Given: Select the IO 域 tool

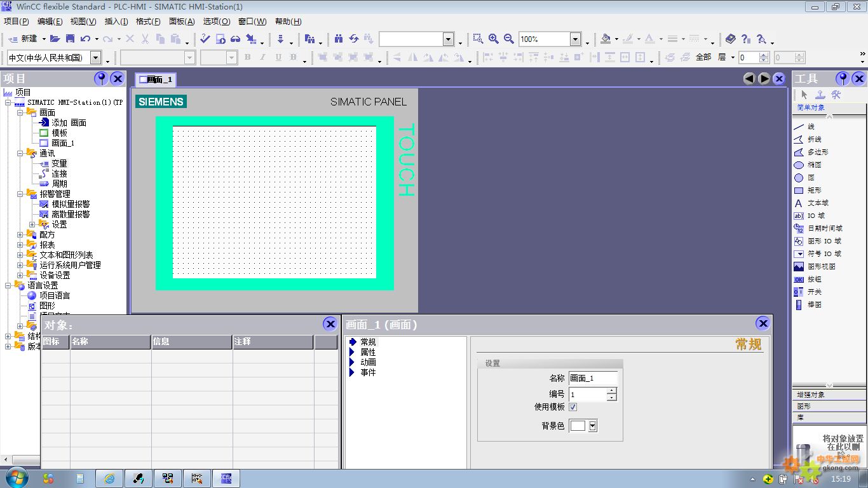Looking at the screenshot, I should coord(810,215).
